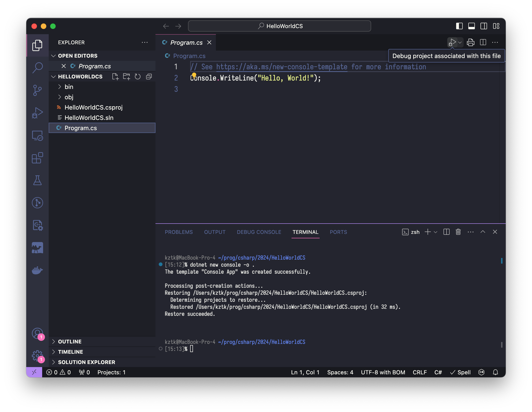Screen dimensions: 532x412
Task: Toggle the secondary side bar layout button
Action: [x=484, y=26]
